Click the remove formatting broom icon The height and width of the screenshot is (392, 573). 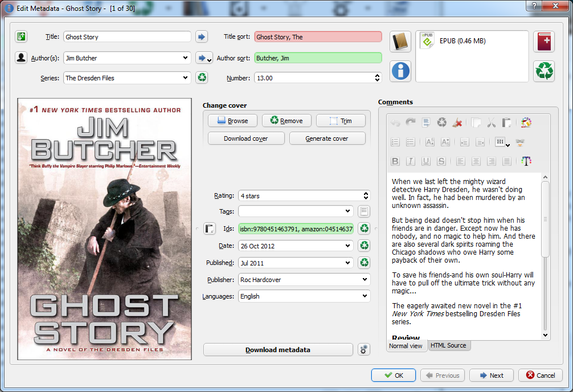(x=457, y=122)
